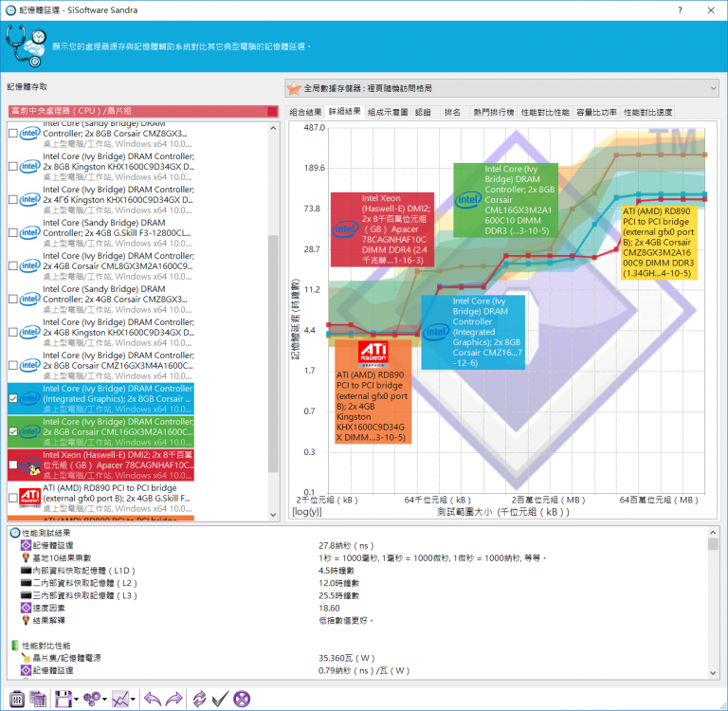
Task: Go back with the left arrow icon
Action: coord(153,699)
